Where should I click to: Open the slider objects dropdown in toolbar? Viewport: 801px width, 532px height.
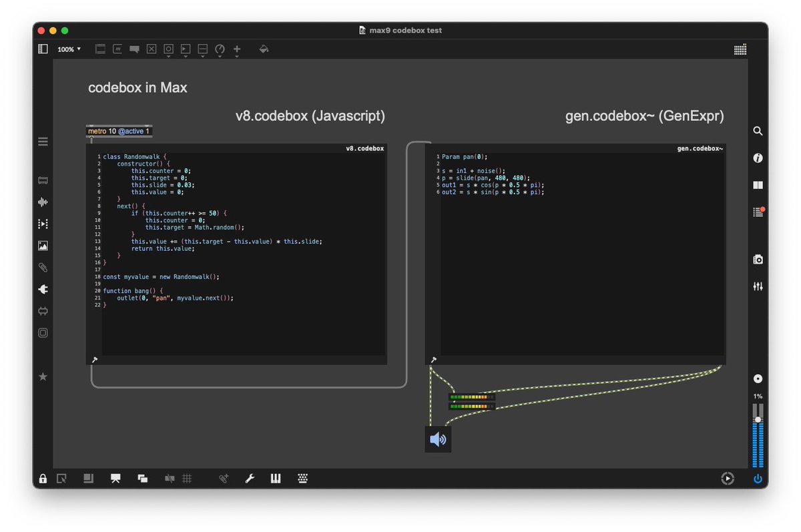point(203,49)
